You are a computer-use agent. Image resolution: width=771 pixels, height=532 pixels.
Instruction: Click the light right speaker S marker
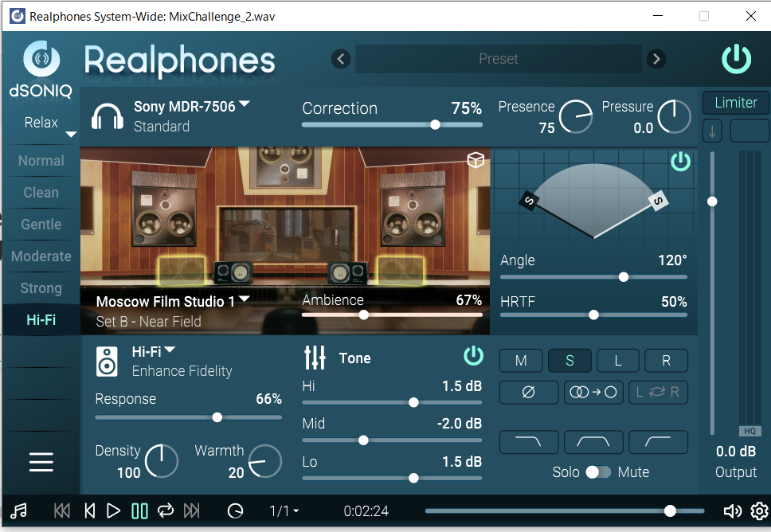click(658, 201)
